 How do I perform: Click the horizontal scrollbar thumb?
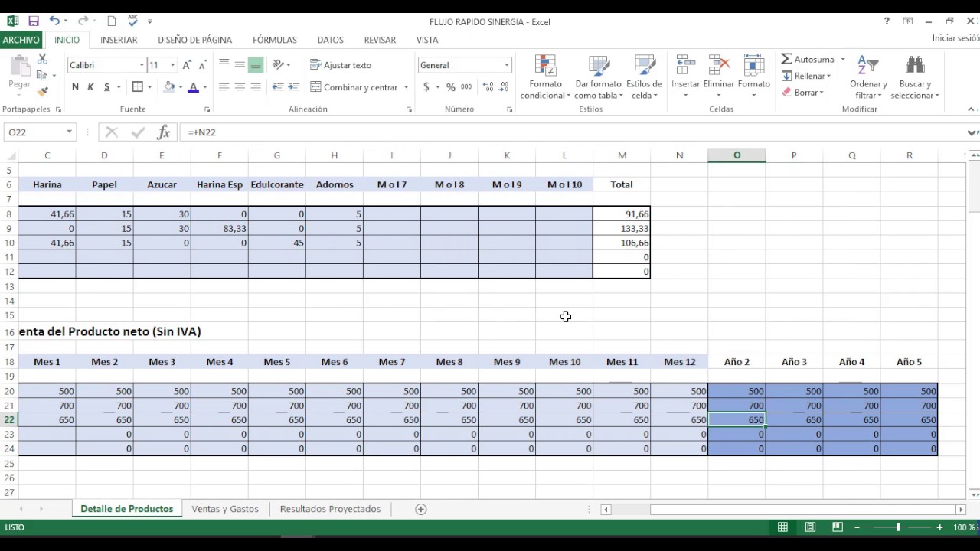pos(802,509)
